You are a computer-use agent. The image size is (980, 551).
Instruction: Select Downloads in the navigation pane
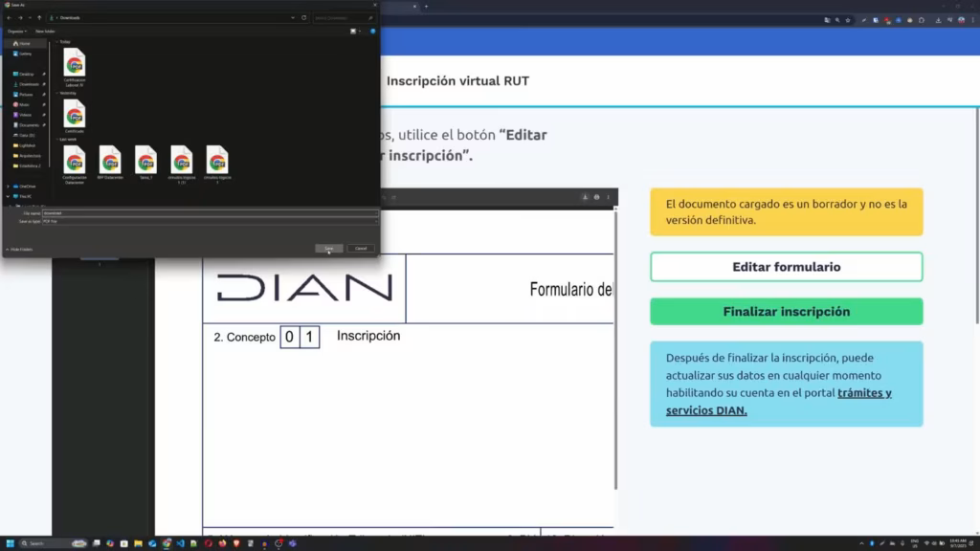[28, 84]
